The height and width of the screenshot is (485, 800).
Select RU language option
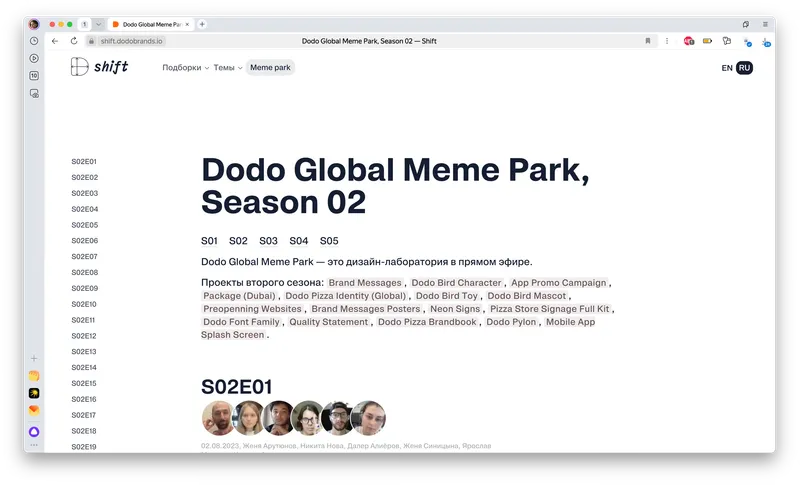(x=744, y=68)
